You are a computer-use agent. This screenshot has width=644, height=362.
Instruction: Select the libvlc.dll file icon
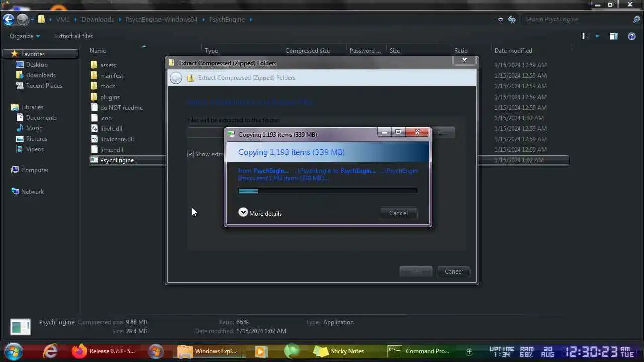click(x=94, y=128)
